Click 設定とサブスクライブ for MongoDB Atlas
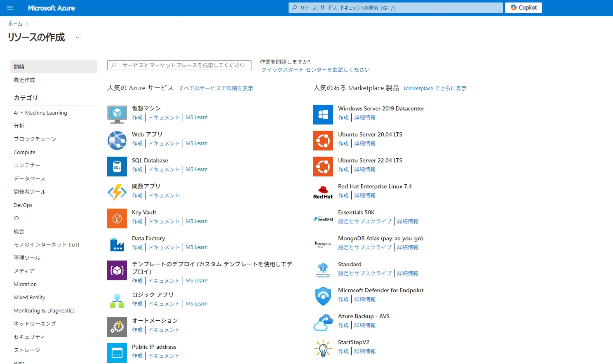 [365, 247]
